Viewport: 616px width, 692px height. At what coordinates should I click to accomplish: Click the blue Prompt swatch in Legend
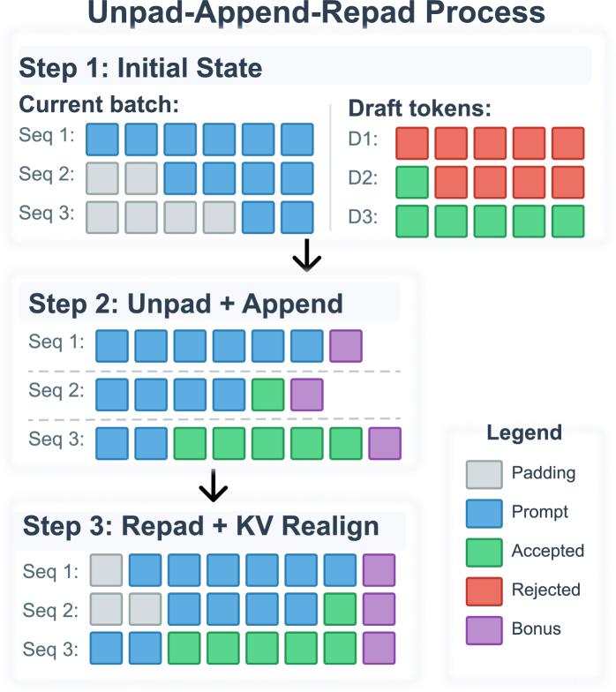[484, 513]
